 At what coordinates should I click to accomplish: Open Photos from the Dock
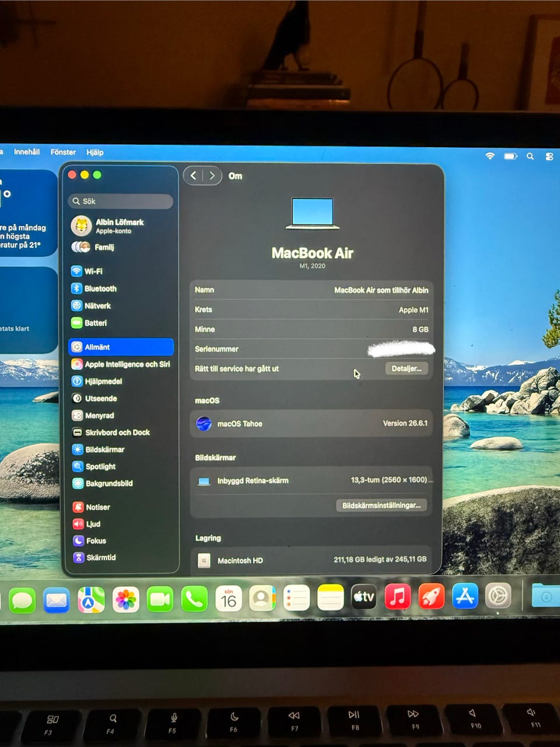tap(125, 599)
